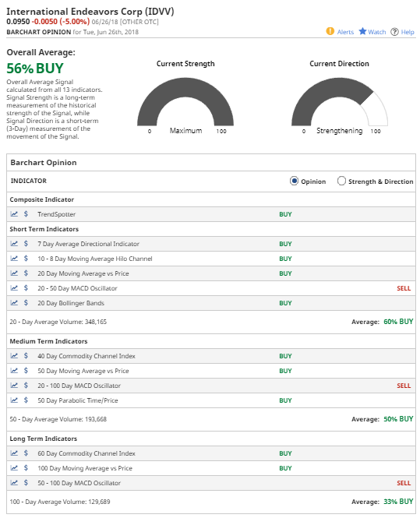Screen dimensions: 420x518
Task: Click dollar icon for 20 Day Bollinger Bands
Action: pos(26,302)
